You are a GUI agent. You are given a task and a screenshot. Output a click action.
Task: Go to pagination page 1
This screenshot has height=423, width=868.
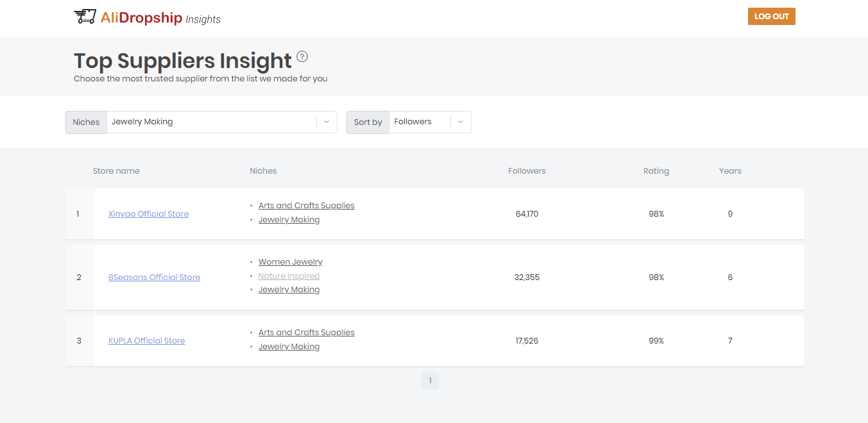coord(430,381)
